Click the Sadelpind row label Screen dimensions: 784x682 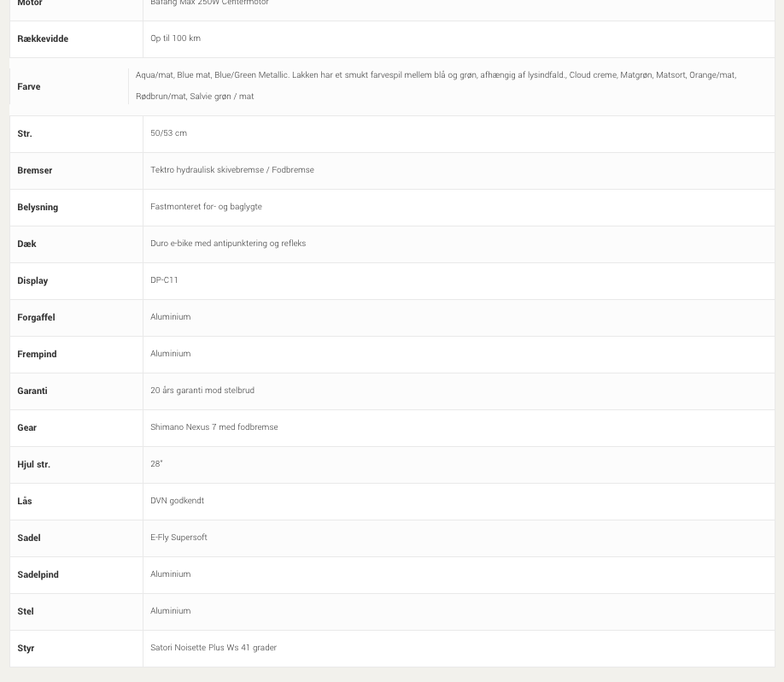[38, 574]
